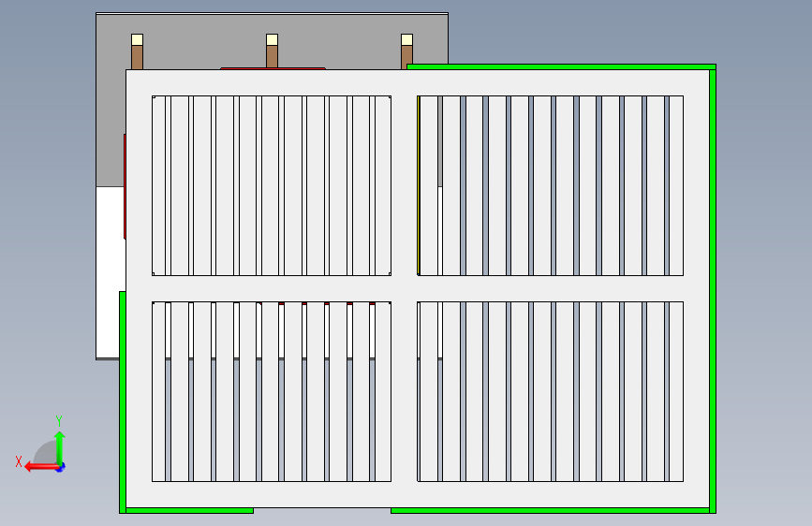This screenshot has height=526, width=812.
Task: Select the green bottom-left frame strip
Action: [x=189, y=510]
